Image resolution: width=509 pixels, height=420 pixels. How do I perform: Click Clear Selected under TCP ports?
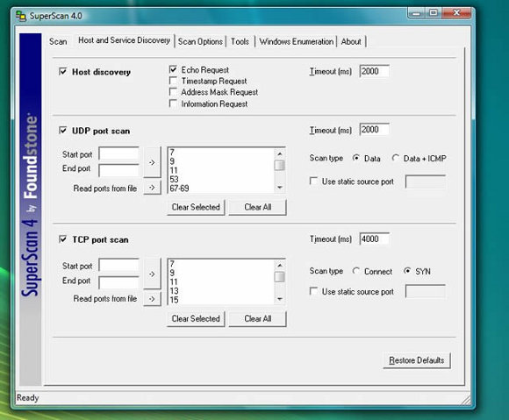(196, 318)
